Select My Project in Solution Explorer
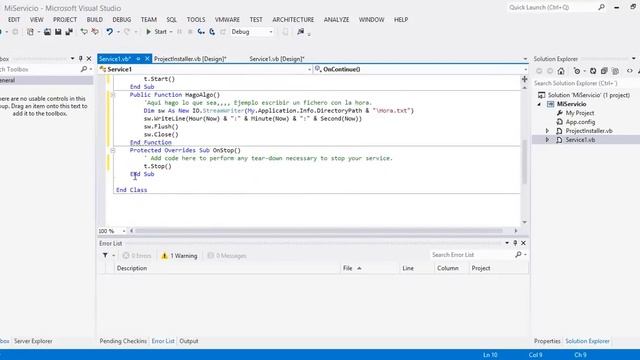The image size is (640, 360). point(580,113)
